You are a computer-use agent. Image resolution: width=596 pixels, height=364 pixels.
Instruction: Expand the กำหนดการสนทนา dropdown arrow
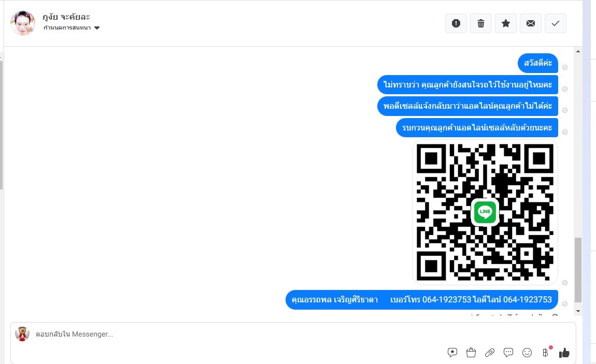(97, 28)
